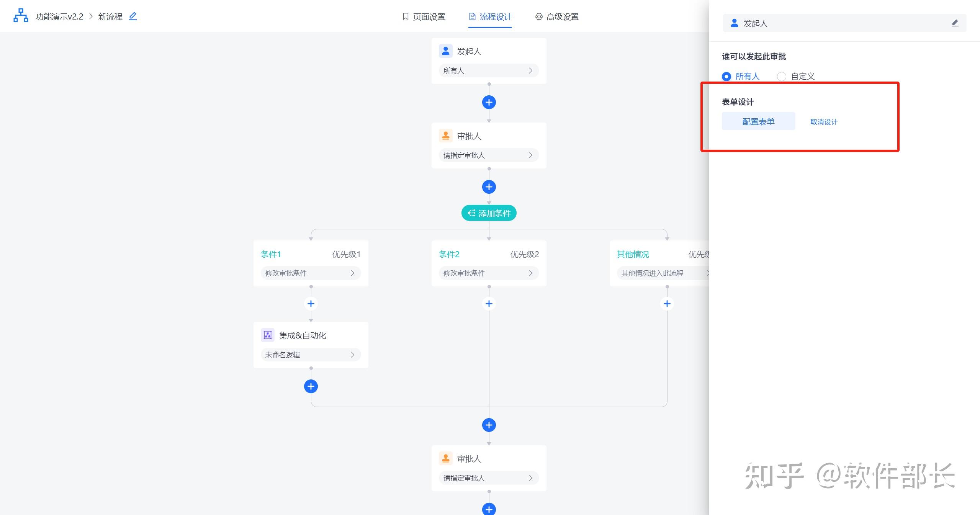Click the workflow logo icon top-left
The height and width of the screenshot is (515, 980).
pos(21,16)
